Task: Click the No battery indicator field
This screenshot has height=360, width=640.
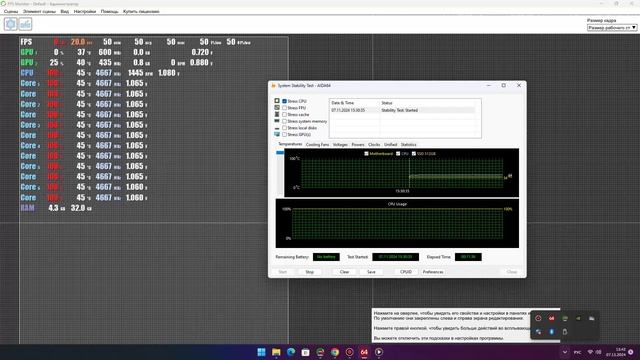Action: click(x=326, y=257)
